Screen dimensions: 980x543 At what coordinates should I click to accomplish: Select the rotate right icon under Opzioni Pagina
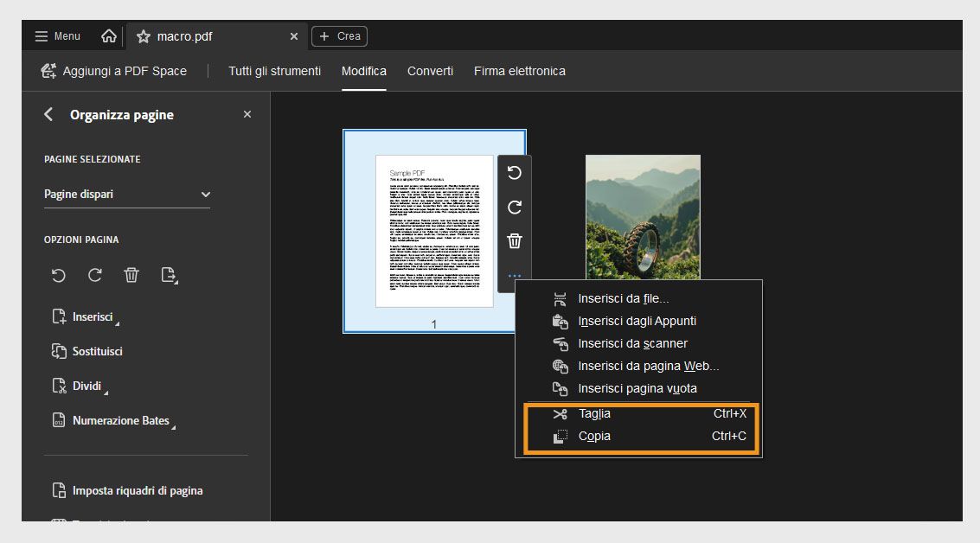coord(94,275)
